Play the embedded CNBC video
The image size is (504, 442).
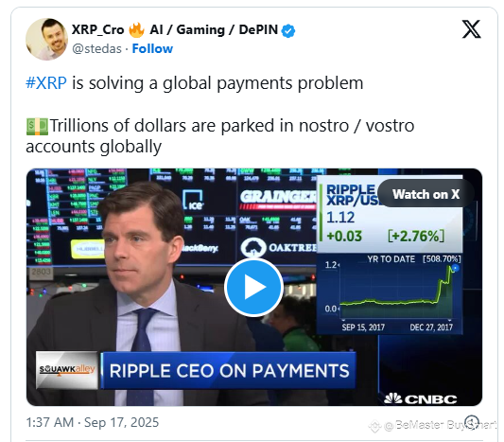tap(253, 287)
